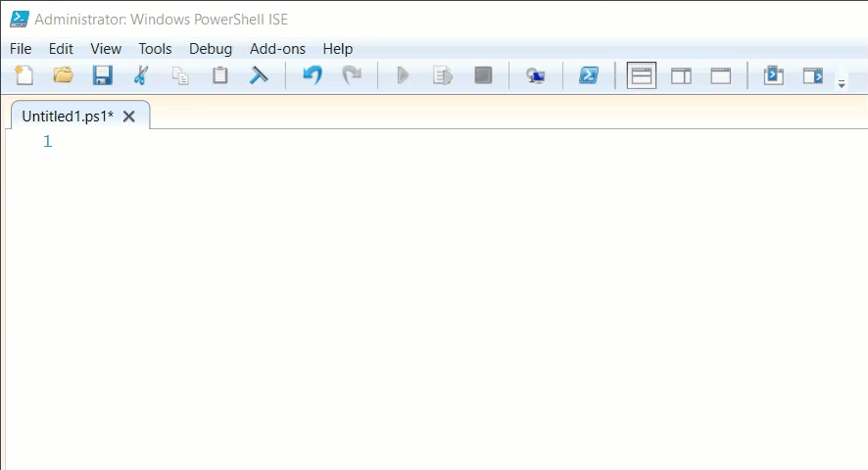
Task: Save script using the floppy disk icon
Action: point(103,75)
